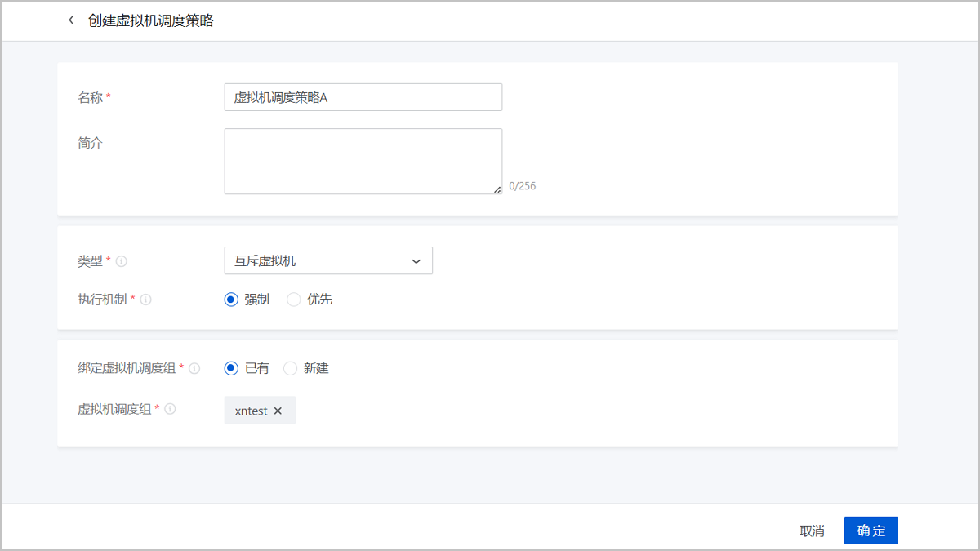Click info icon next to 执行机制

(x=145, y=300)
